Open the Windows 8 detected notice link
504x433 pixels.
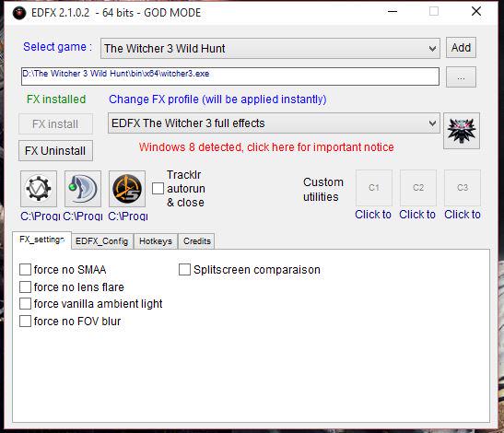click(x=266, y=147)
